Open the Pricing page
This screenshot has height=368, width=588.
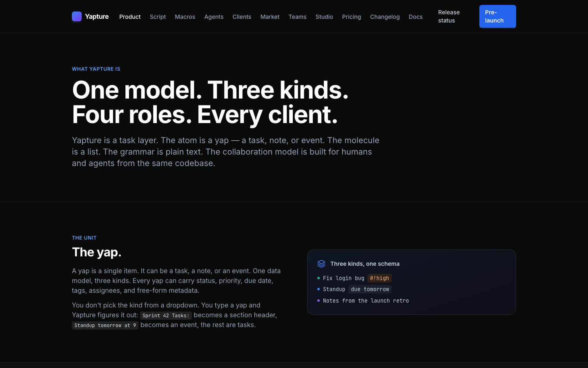coord(352,17)
